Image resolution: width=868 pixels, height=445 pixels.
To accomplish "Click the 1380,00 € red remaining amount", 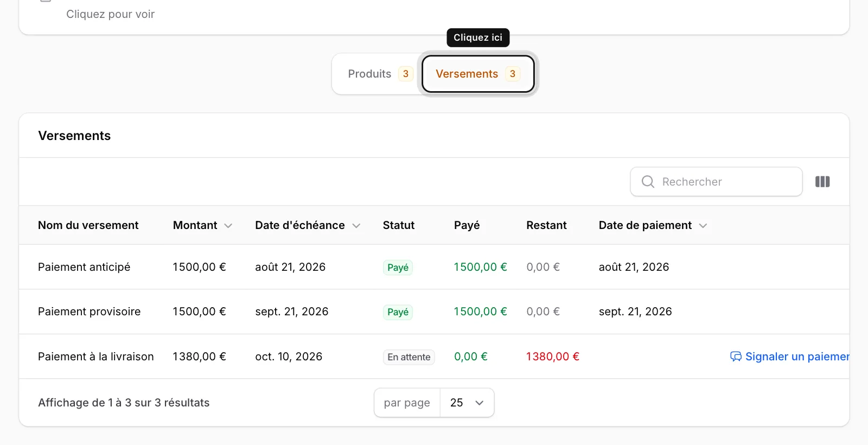I will click(553, 357).
